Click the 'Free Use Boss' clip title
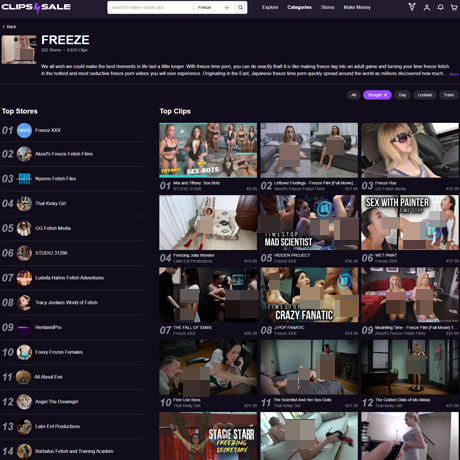This screenshot has height=460, width=460. pos(187,400)
